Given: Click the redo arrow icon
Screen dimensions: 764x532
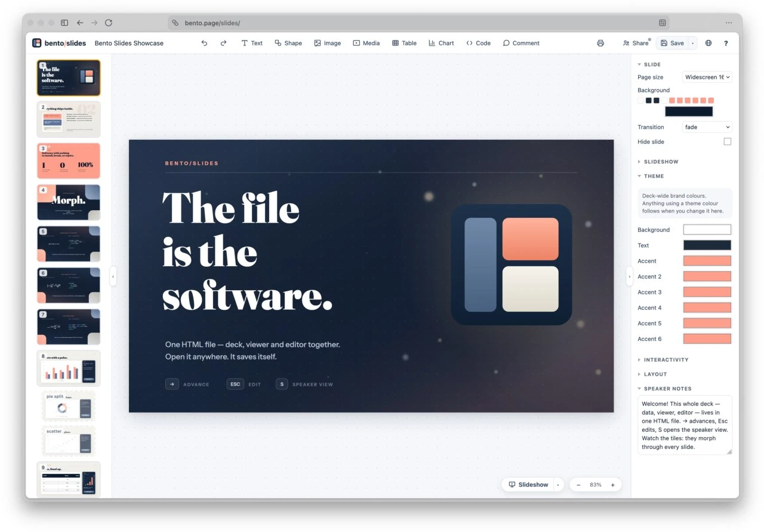Looking at the screenshot, I should click(x=223, y=43).
